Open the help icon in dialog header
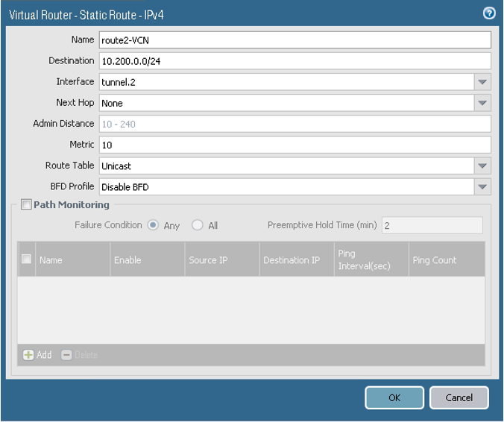 [x=489, y=13]
